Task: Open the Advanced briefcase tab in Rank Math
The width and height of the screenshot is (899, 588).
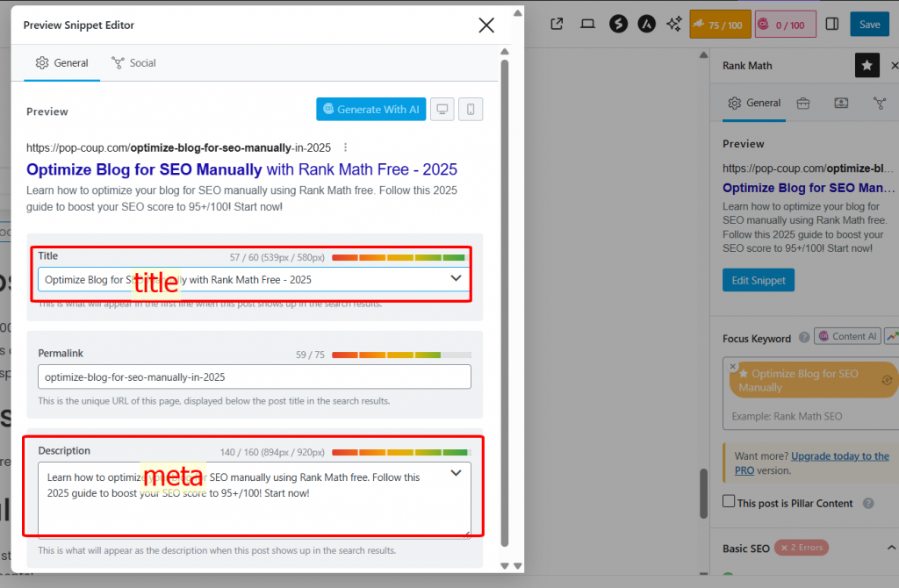Action: point(803,104)
